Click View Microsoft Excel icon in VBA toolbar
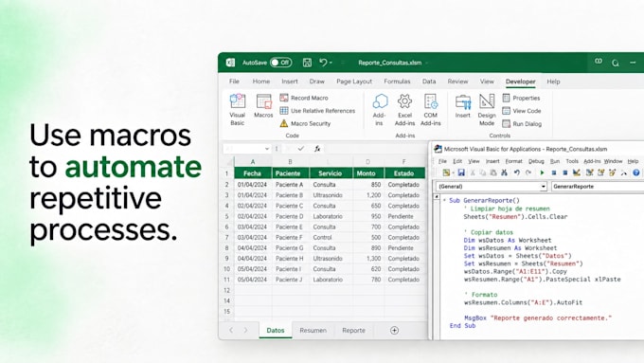This screenshot has width=644, height=363. point(446,172)
